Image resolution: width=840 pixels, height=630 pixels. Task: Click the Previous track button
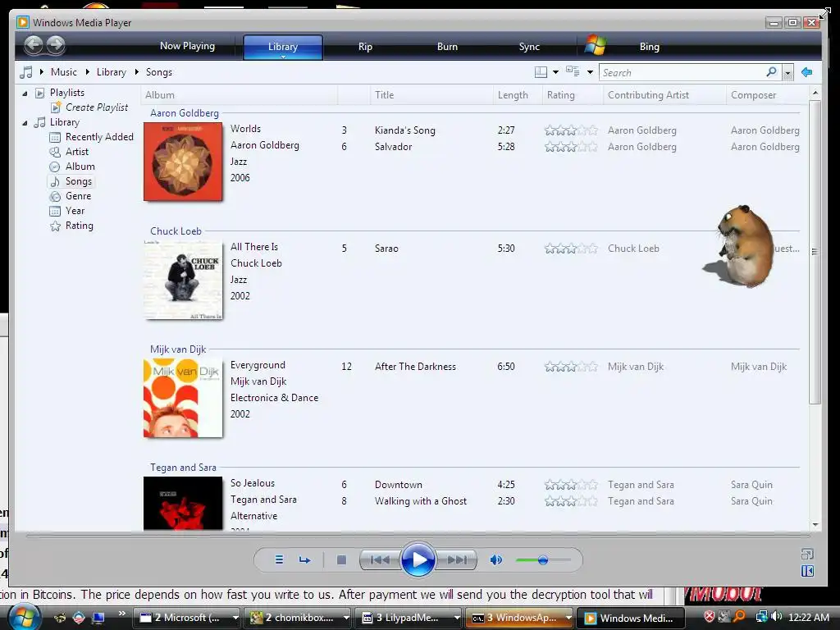(380, 559)
